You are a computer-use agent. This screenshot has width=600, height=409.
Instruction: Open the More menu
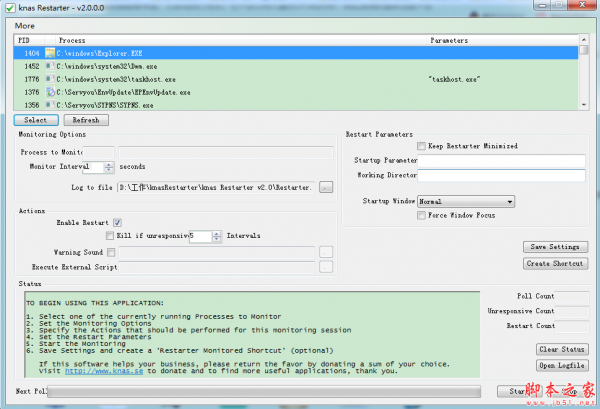tap(25, 25)
